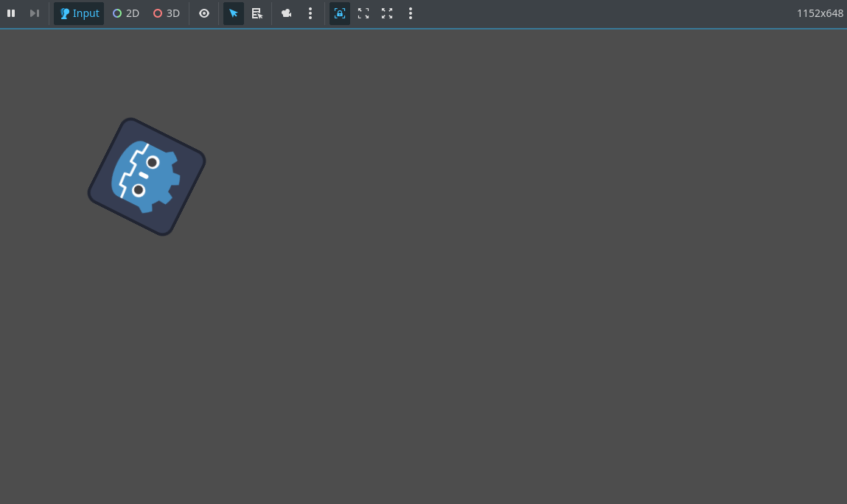Viewport: 847px width, 504px height.
Task: Open camera override options menu
Action: [x=310, y=13]
